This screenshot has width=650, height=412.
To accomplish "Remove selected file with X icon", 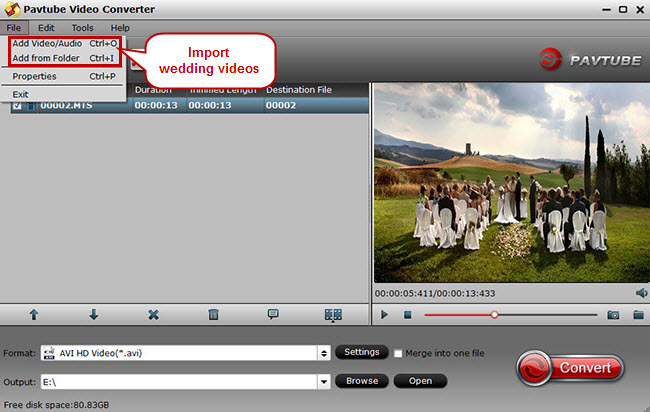I will 153,315.
